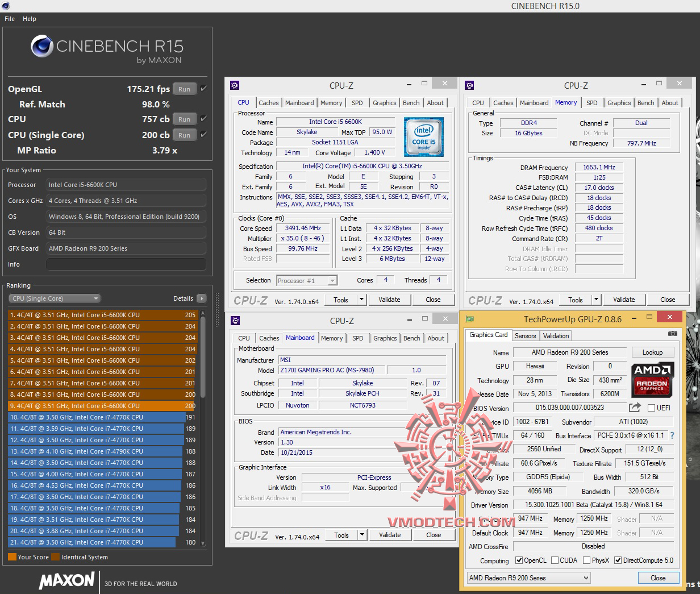
Task: Switch to SPD tab in CPU-Z Memory window
Action: pyautogui.click(x=592, y=103)
